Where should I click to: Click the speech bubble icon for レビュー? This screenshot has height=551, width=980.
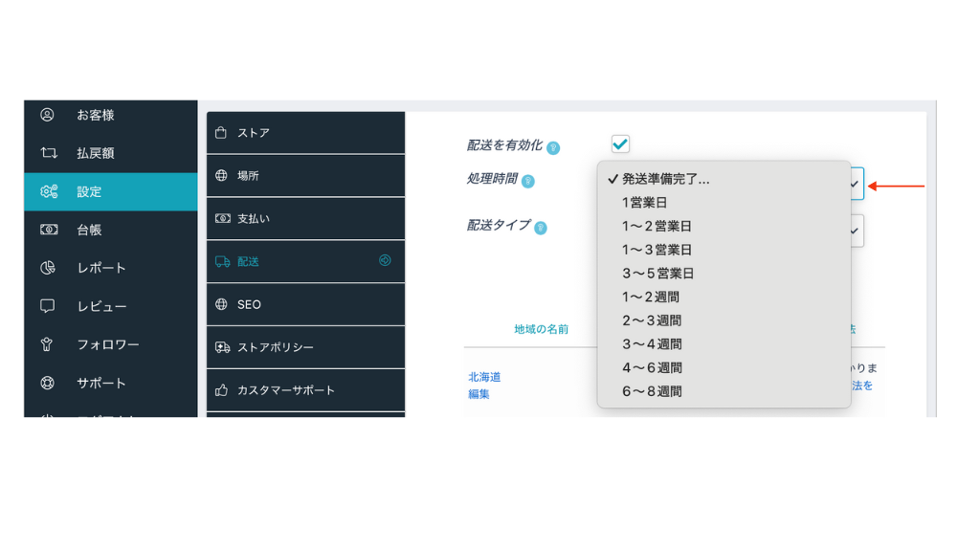point(46,304)
